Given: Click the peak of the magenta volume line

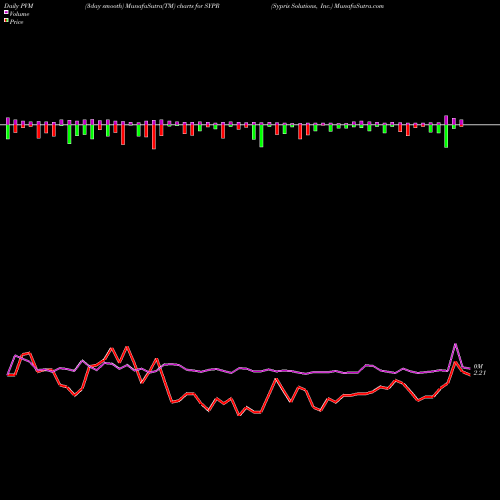Looking at the screenshot, I should pyautogui.click(x=456, y=344).
